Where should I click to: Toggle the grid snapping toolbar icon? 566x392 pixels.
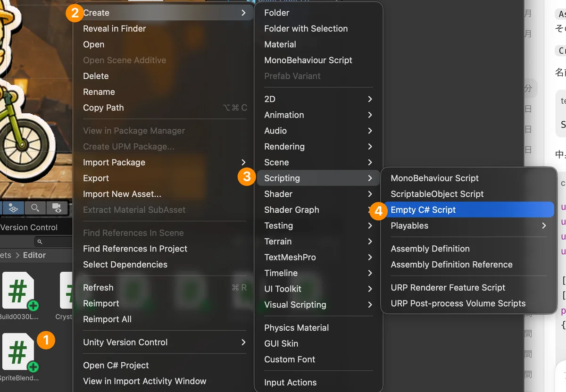pos(13,208)
